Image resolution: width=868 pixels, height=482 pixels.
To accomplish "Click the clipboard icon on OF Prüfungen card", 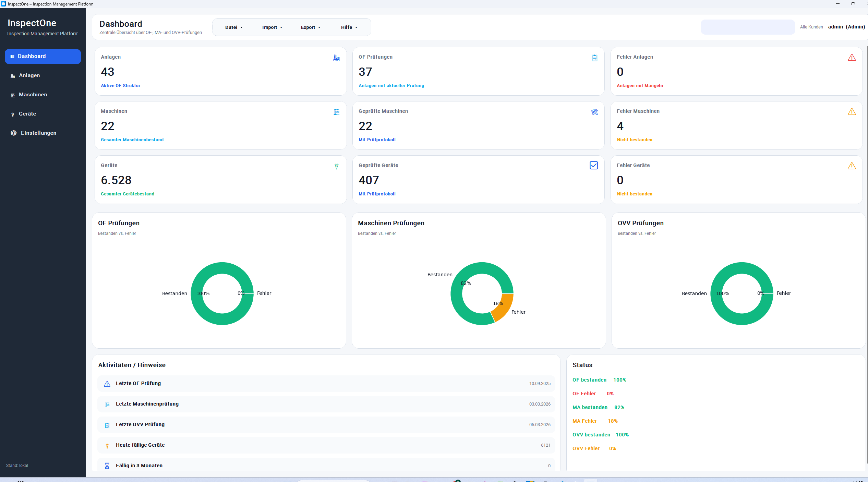I will (x=594, y=58).
